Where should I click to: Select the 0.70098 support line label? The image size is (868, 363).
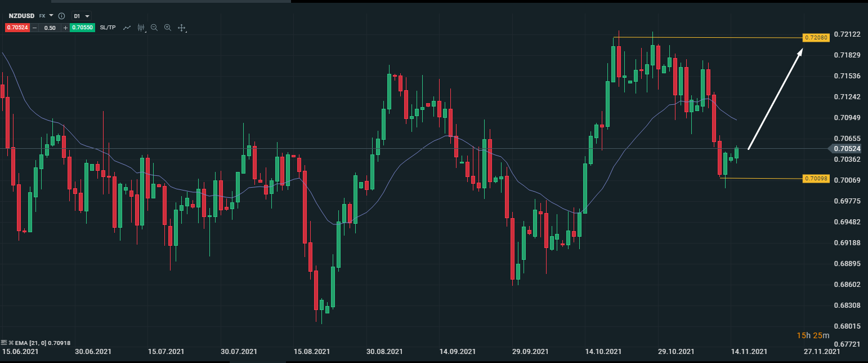coord(816,179)
